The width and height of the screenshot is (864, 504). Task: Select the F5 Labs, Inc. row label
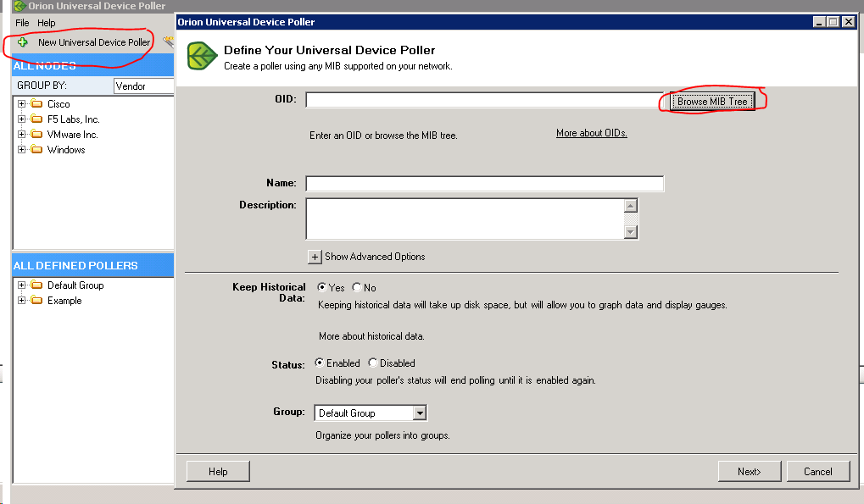pyautogui.click(x=73, y=119)
